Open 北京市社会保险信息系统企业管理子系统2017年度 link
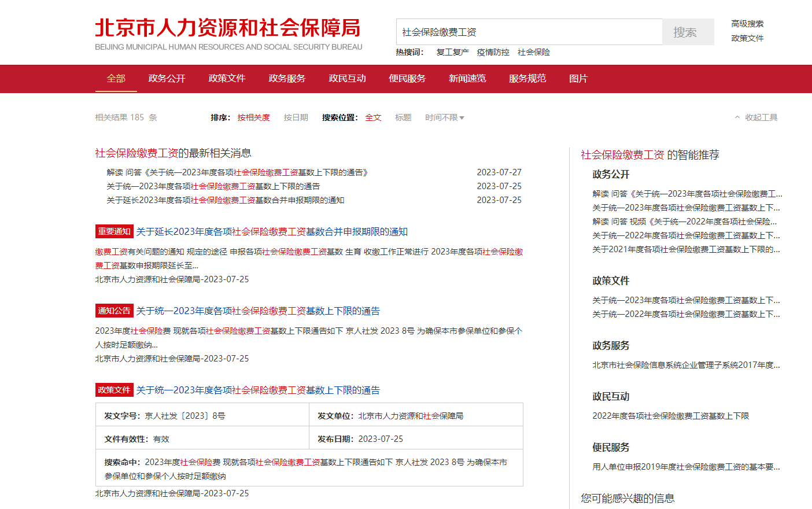 click(686, 365)
